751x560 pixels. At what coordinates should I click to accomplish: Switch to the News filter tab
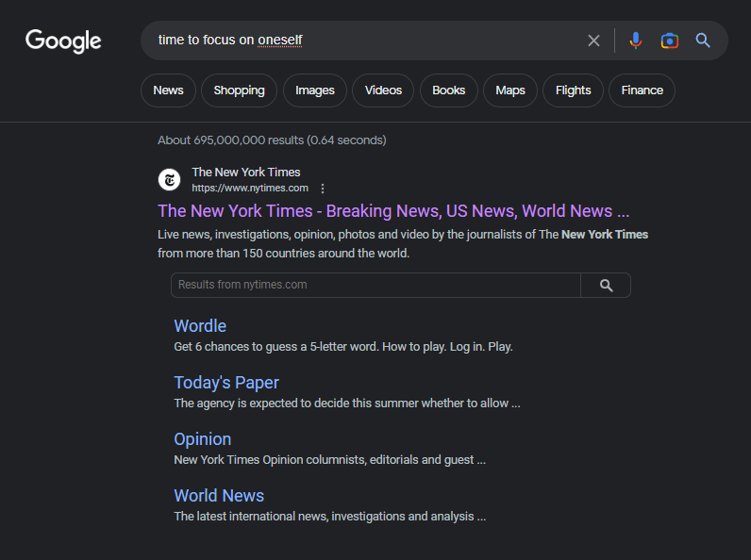click(x=168, y=91)
